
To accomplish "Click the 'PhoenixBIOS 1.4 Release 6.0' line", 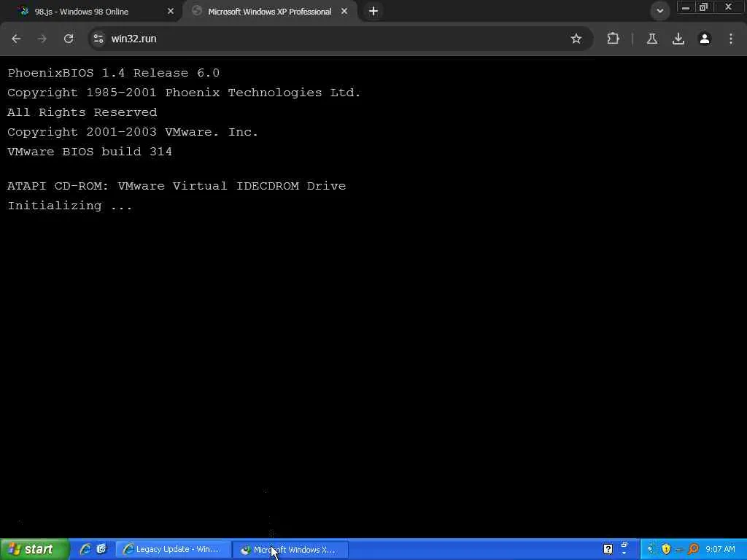I will click(113, 73).
